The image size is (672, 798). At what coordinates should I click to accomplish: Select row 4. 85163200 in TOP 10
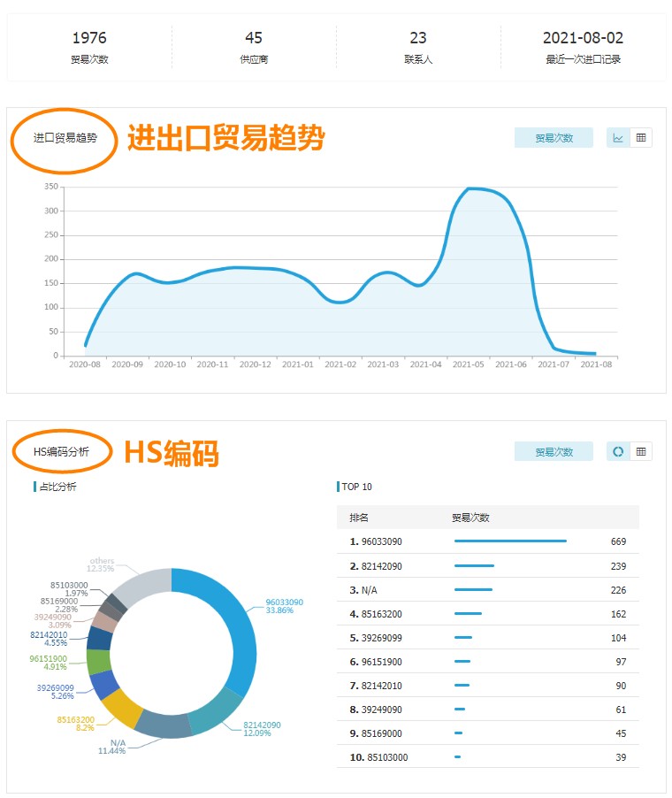(x=488, y=614)
